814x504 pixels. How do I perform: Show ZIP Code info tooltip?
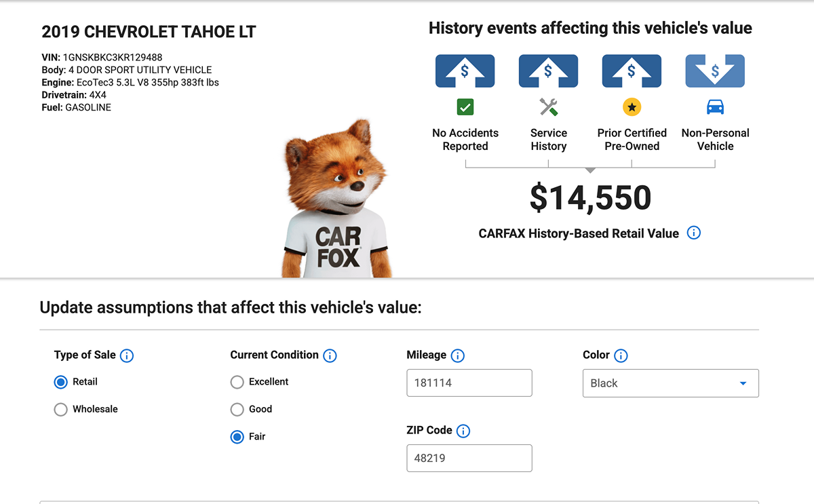coord(463,431)
